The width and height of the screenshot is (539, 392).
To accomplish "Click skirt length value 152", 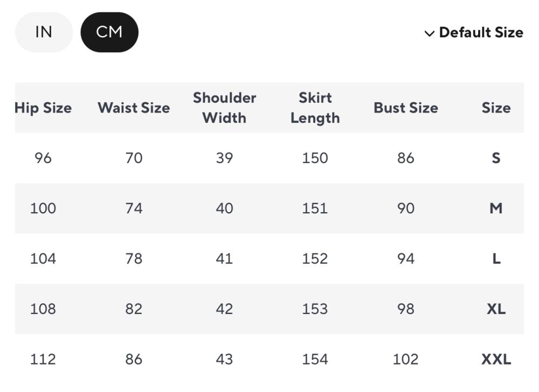I will coord(315,259).
